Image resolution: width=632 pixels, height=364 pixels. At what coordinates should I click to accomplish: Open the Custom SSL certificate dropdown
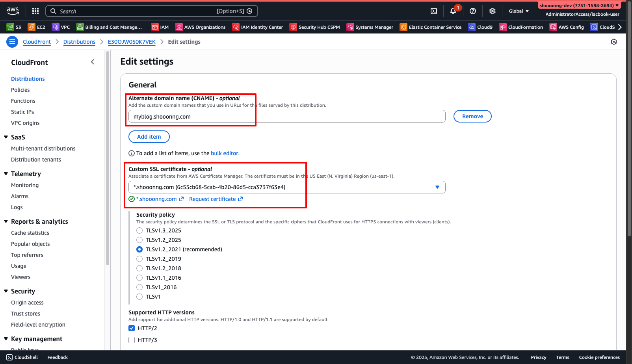287,187
